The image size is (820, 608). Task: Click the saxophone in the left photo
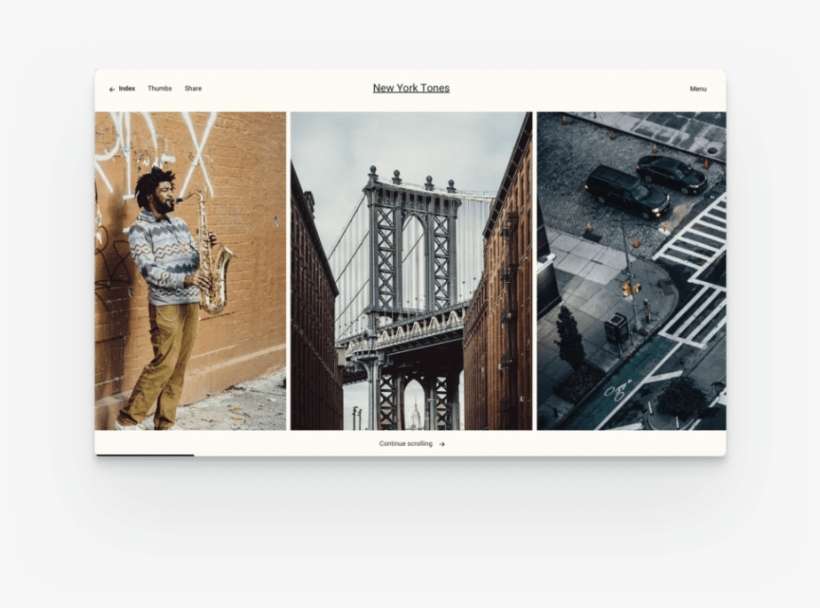211,260
